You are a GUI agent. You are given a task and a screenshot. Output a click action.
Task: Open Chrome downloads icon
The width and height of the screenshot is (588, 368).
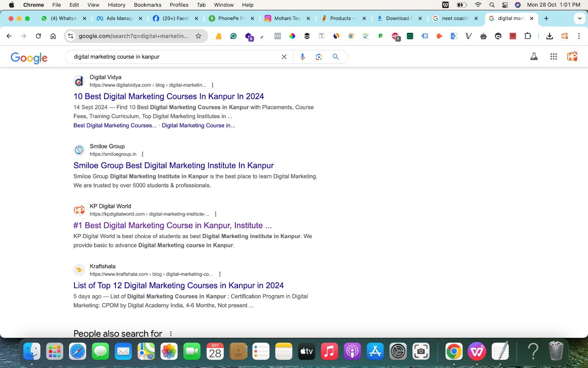(549, 36)
